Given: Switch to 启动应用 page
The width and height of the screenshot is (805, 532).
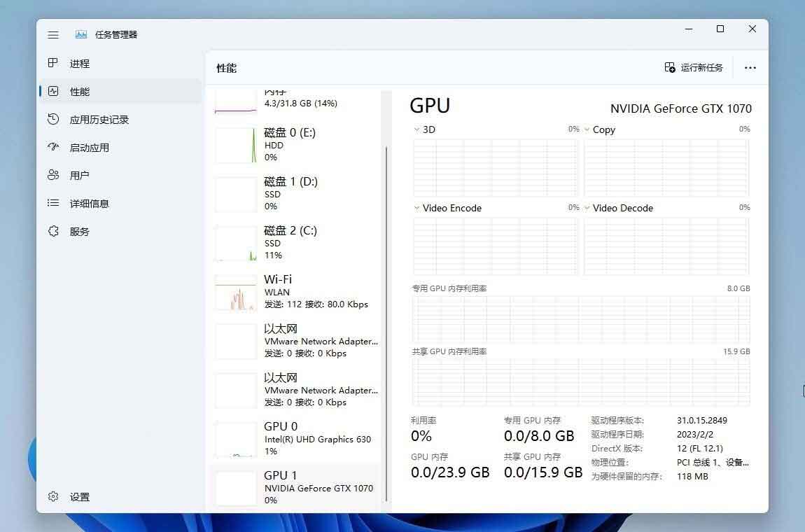Looking at the screenshot, I should pyautogui.click(x=120, y=148).
